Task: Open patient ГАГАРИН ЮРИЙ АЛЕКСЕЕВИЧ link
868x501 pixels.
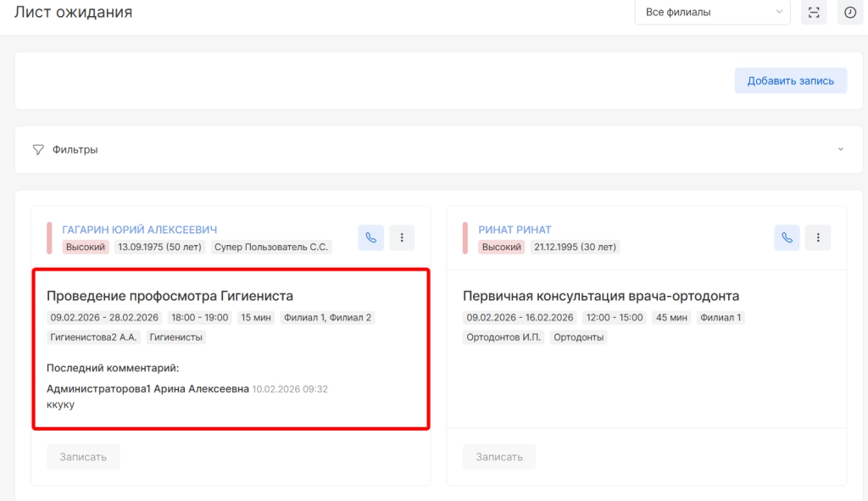Action: coord(140,230)
